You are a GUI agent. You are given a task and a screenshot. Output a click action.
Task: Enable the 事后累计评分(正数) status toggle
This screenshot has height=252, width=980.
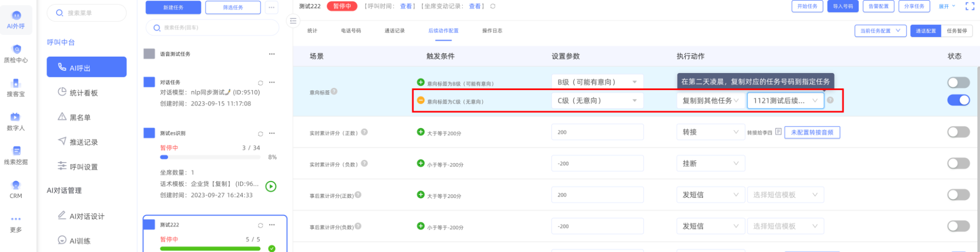coord(958,195)
